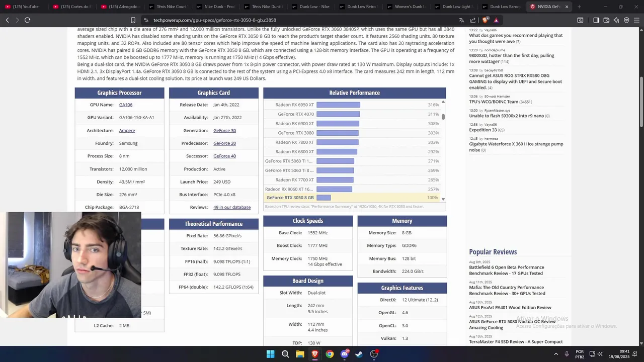The image size is (644, 362).
Task: Open Gigabyte Waterforce X 360 II thread
Action: pos(516,147)
